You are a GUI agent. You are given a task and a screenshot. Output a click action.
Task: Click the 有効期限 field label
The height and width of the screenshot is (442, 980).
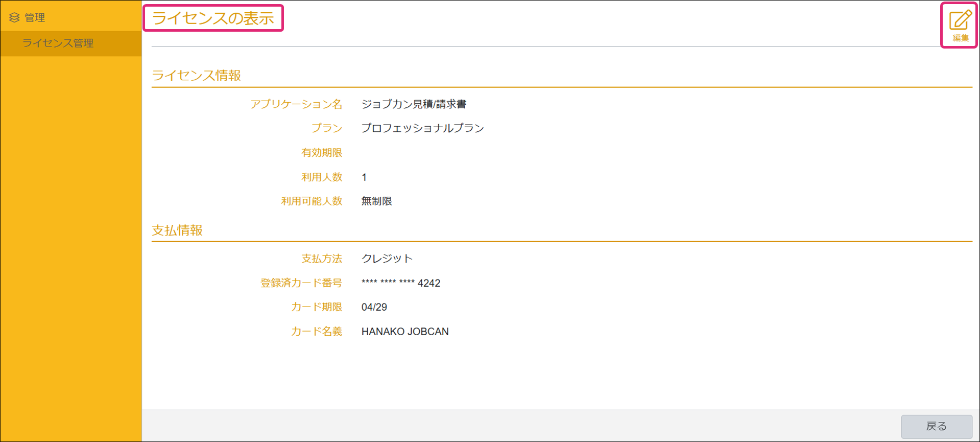322,153
